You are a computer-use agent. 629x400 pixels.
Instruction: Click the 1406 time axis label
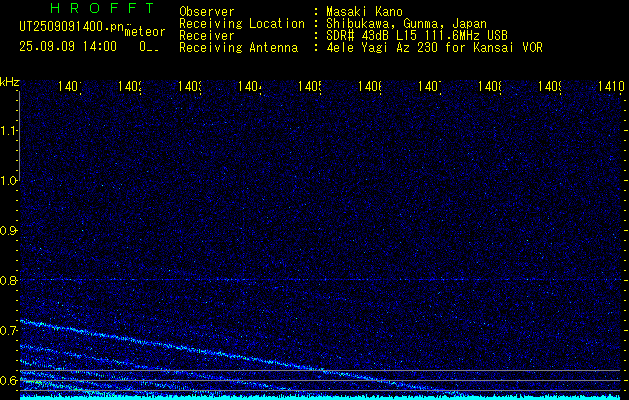[370, 86]
